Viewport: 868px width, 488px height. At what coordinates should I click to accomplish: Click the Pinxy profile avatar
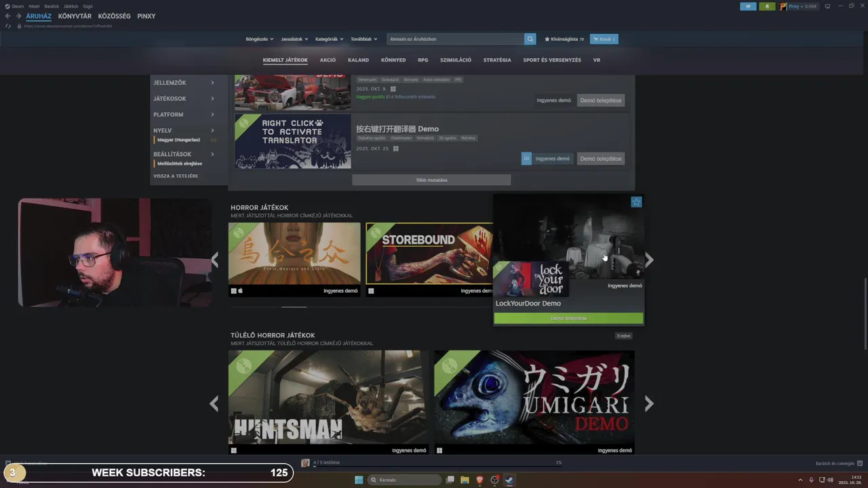tap(783, 6)
